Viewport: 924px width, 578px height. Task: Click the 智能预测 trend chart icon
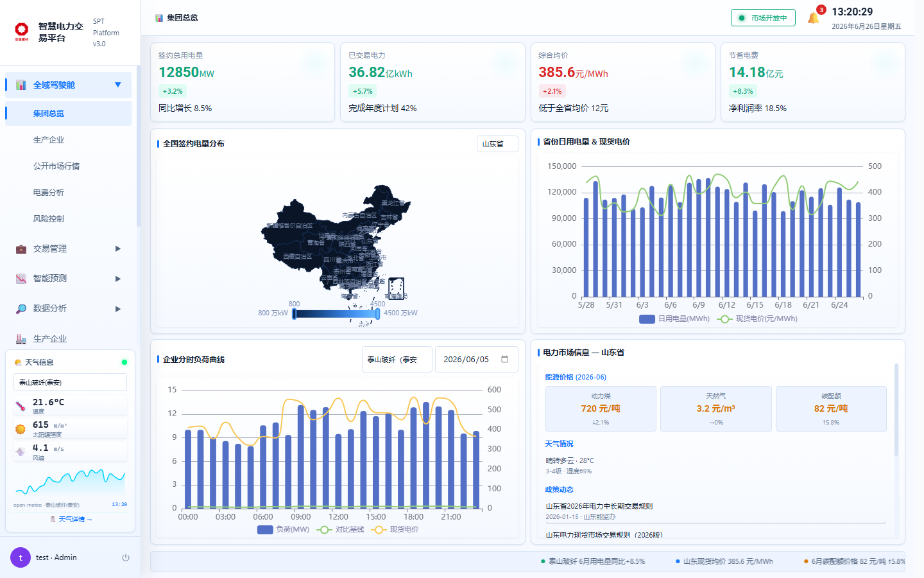coord(21,279)
